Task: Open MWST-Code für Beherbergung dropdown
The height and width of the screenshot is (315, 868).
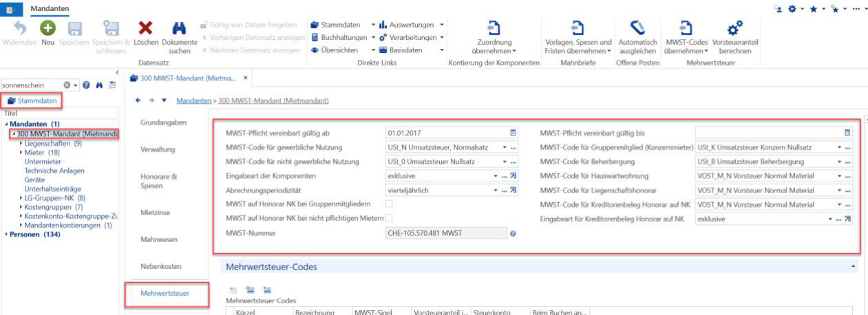Action: [x=839, y=162]
